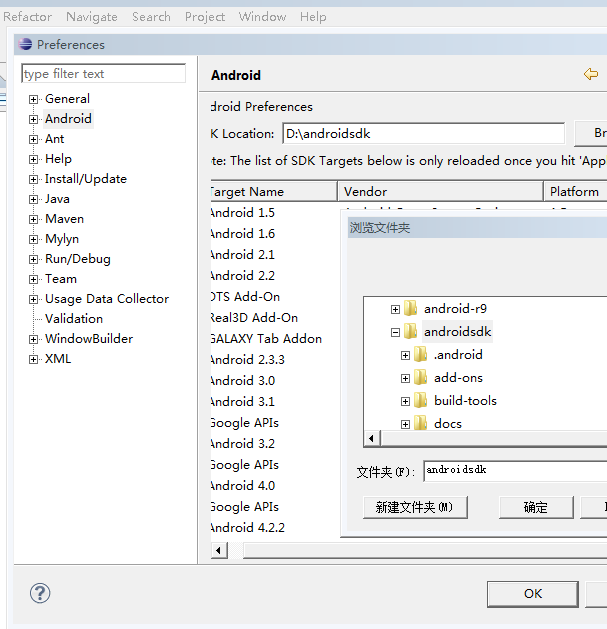The width and height of the screenshot is (607, 629).
Task: Select the Android 1.5 target row
Action: click(243, 213)
